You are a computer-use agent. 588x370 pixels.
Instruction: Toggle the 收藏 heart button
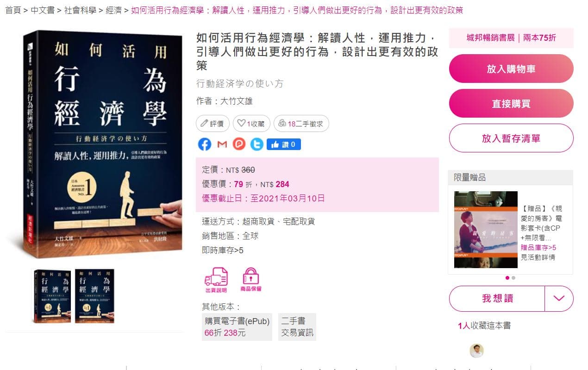251,124
